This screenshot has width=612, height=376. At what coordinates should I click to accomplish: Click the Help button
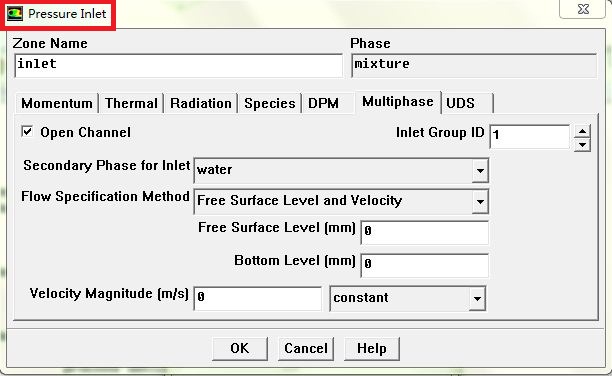click(372, 348)
